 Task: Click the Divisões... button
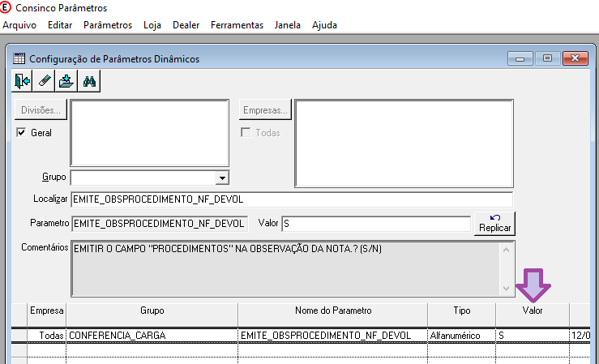(x=41, y=110)
